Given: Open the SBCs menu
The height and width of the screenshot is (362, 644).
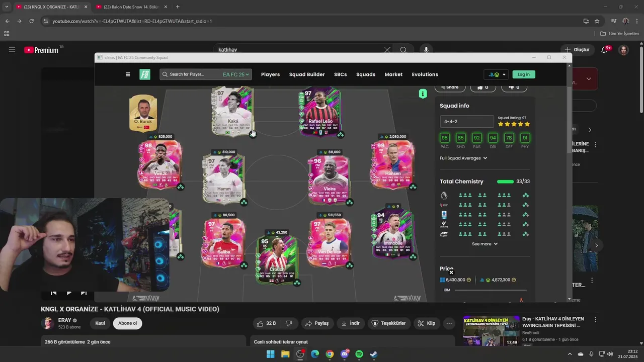Looking at the screenshot, I should [x=340, y=74].
